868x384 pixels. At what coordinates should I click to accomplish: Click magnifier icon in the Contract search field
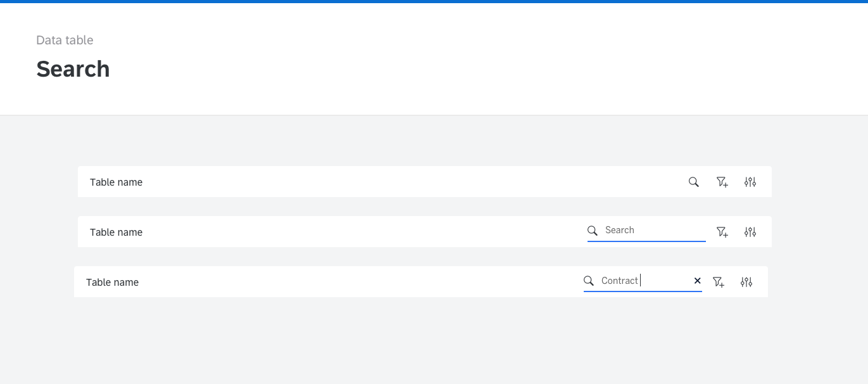[589, 281]
